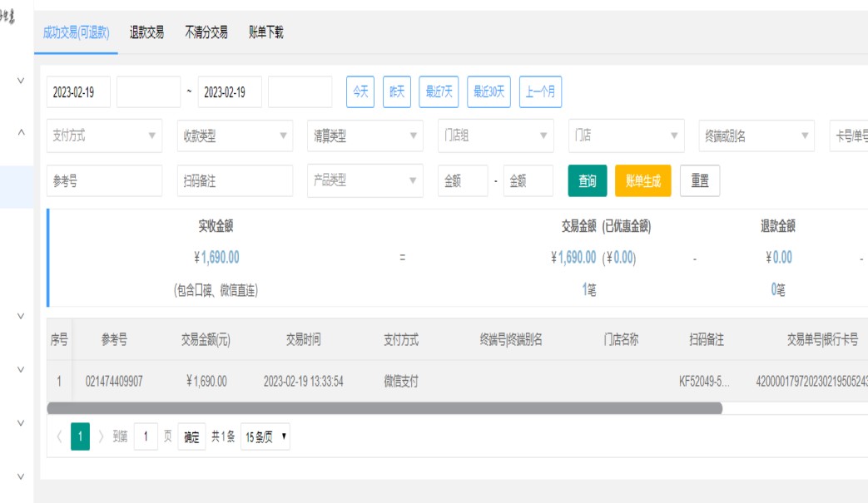This screenshot has height=503, width=868.
Task: Click the next page arrow in pagination
Action: 102,436
